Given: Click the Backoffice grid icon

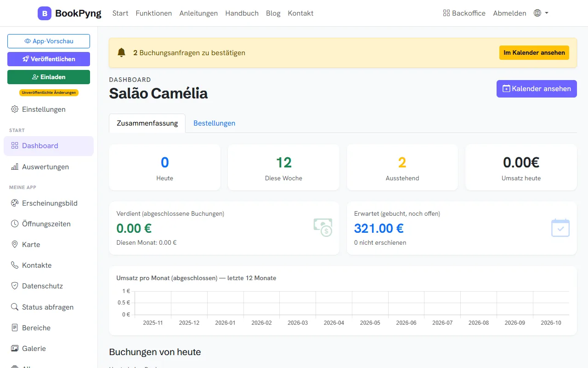Looking at the screenshot, I should click(x=446, y=13).
